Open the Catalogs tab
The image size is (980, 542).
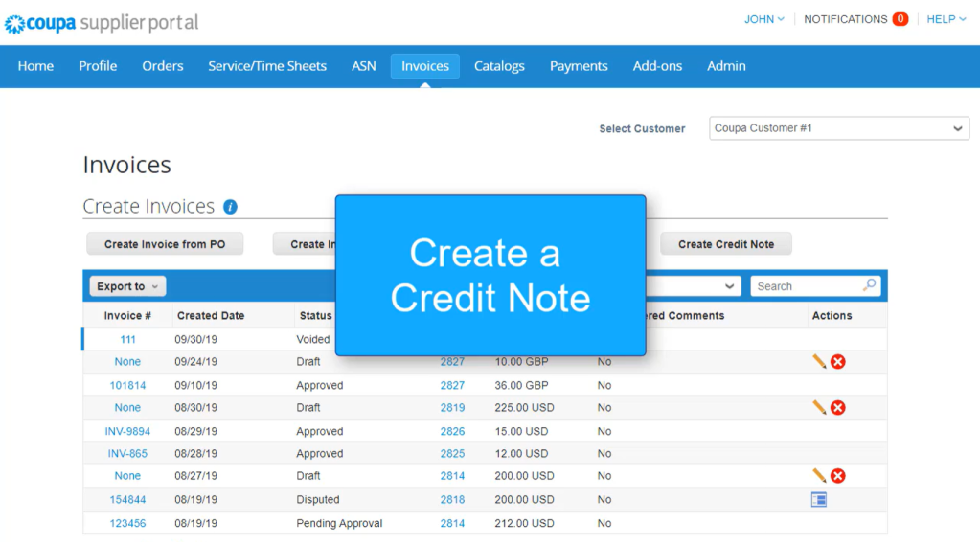pos(499,65)
